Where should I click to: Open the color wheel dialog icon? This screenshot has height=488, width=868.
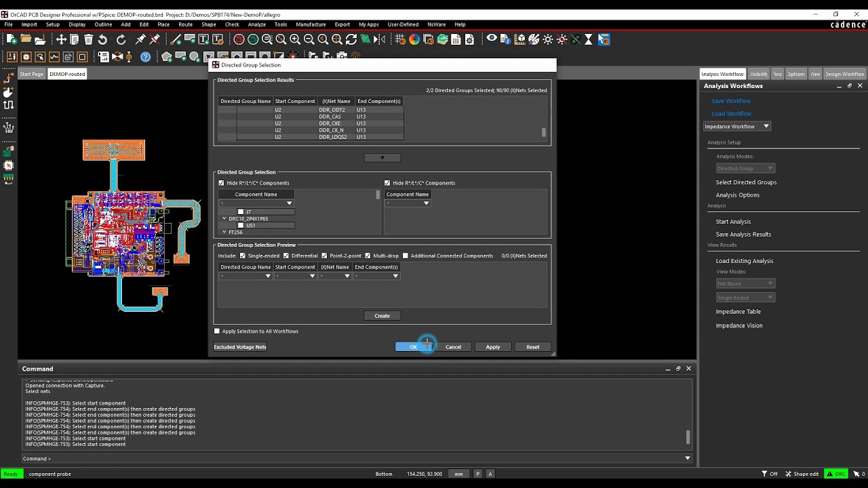click(x=414, y=40)
